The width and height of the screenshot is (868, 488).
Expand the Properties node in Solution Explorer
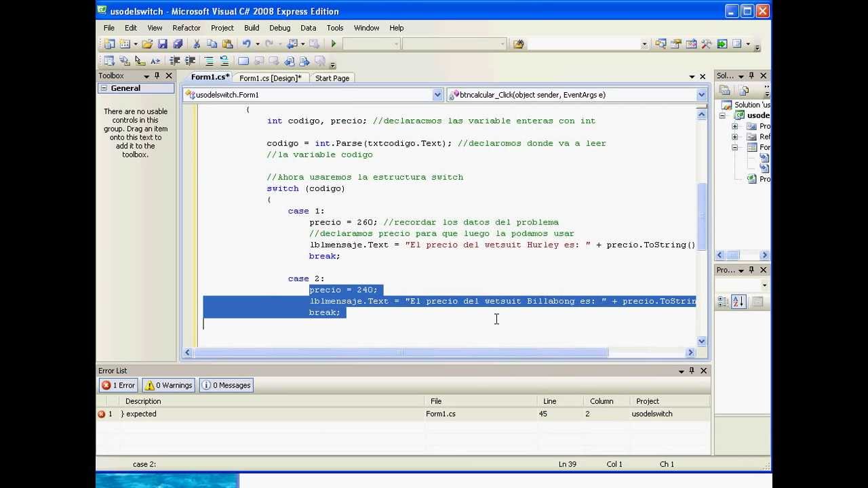point(734,126)
